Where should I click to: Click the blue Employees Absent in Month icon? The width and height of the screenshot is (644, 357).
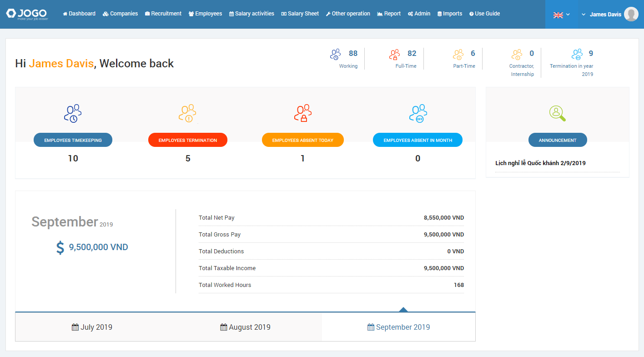point(418,114)
